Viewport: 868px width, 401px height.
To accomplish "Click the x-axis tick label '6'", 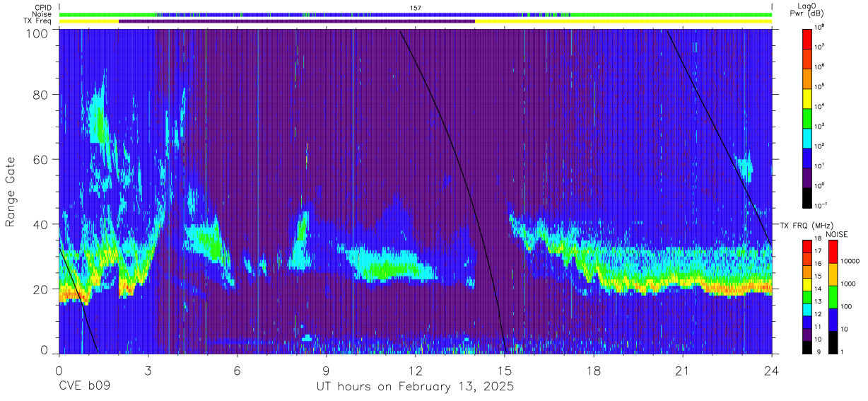I will point(237,370).
